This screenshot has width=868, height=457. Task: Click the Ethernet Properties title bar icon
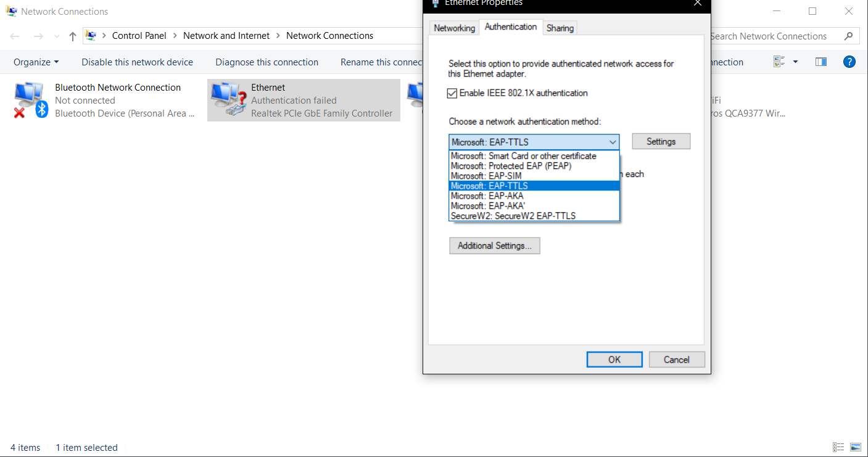435,3
